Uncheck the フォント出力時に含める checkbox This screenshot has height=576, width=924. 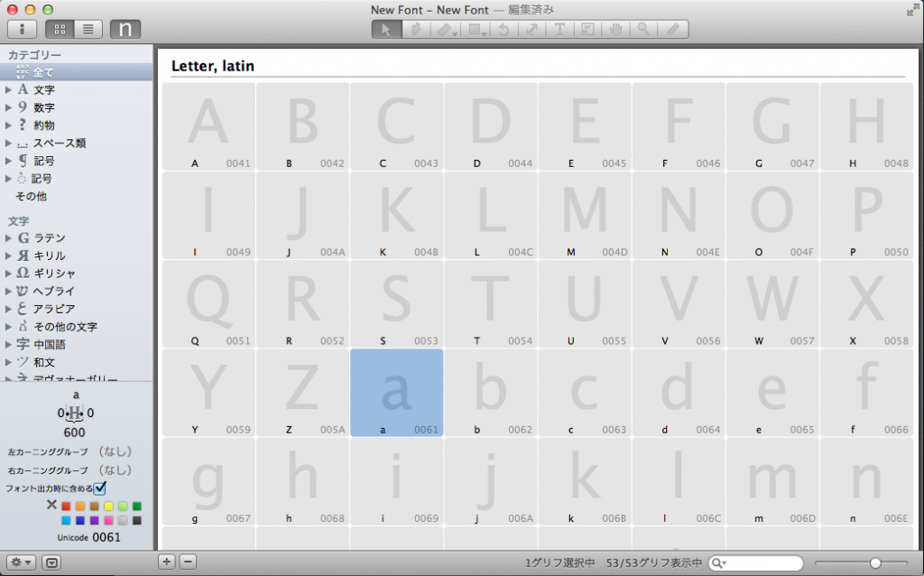[x=100, y=488]
